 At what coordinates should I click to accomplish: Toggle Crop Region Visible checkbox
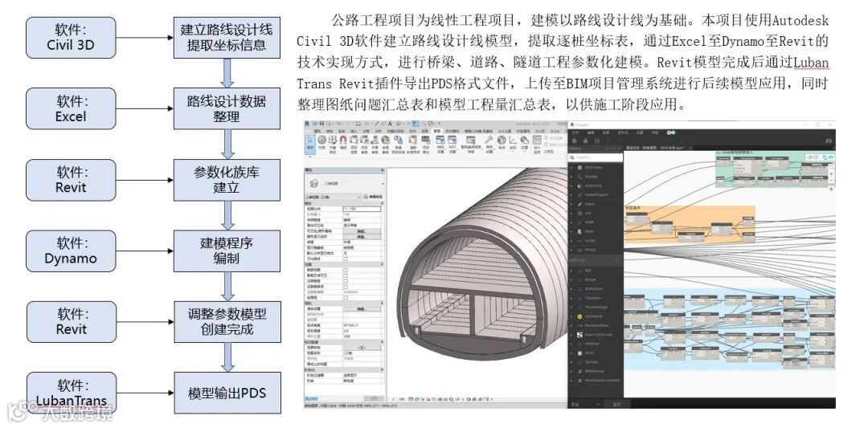pyautogui.click(x=346, y=275)
